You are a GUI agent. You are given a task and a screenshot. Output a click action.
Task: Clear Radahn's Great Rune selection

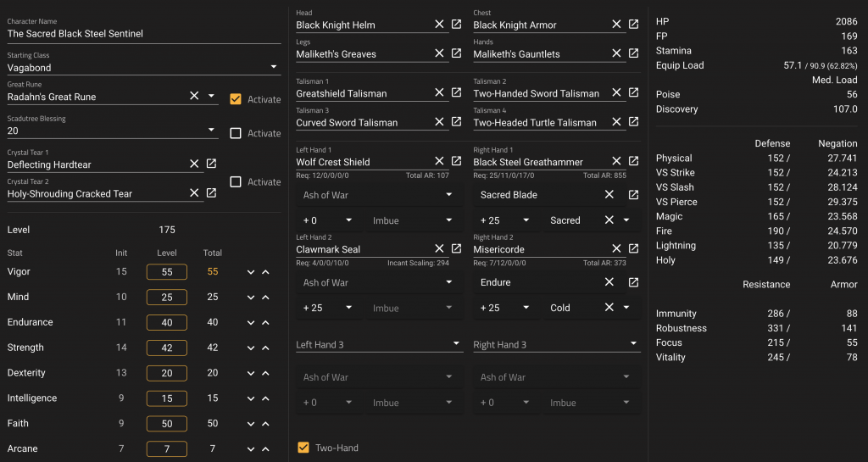[194, 96]
